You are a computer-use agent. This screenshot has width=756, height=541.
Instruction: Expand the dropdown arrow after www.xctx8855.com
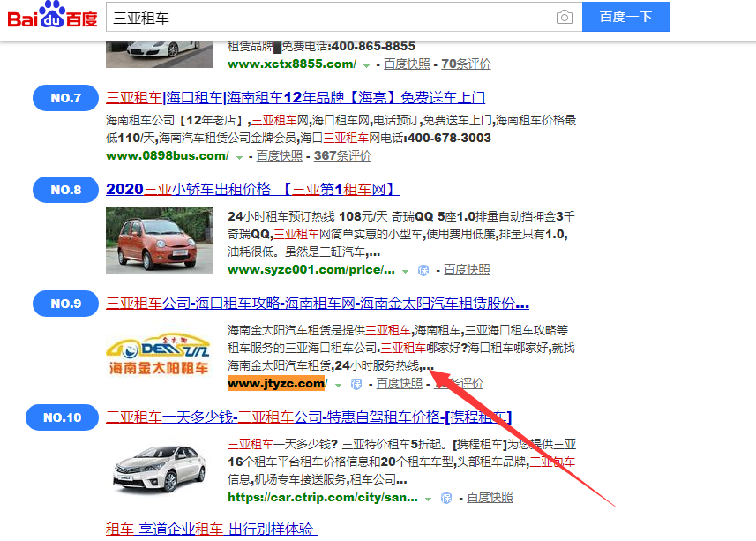366,65
